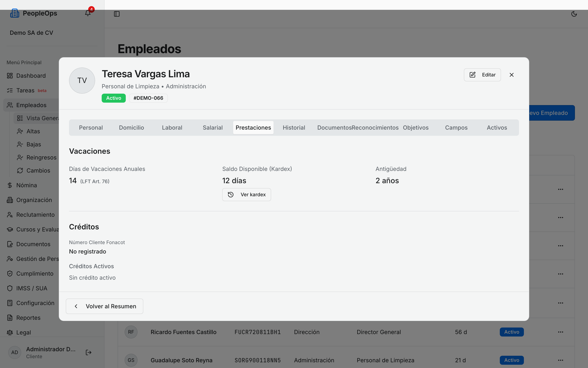
Task: Open Documentos in sidebar
Action: [x=31, y=244]
